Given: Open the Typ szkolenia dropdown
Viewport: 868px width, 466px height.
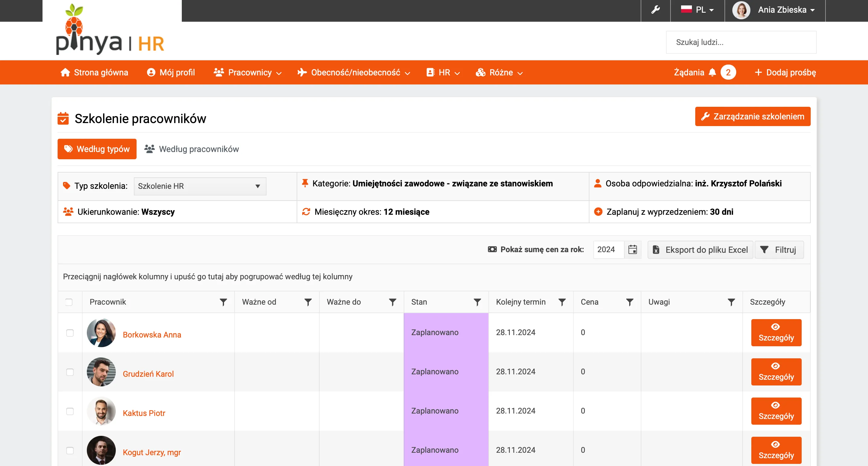Looking at the screenshot, I should pyautogui.click(x=200, y=186).
